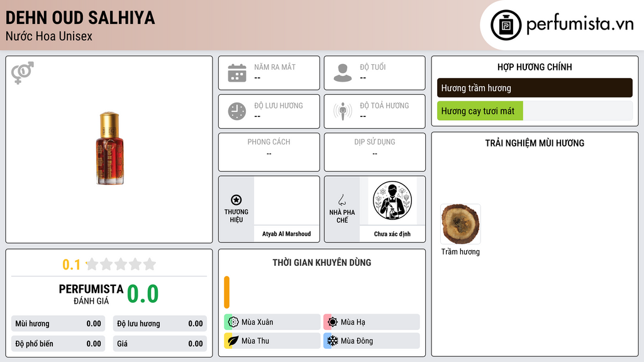This screenshot has height=362, width=644.
Task: Click the 0.1 user rating value
Action: pos(71,265)
